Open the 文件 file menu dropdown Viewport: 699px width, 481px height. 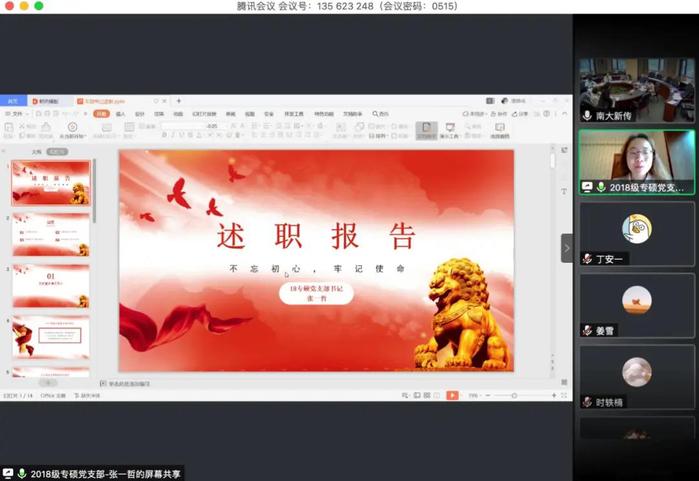[16, 114]
